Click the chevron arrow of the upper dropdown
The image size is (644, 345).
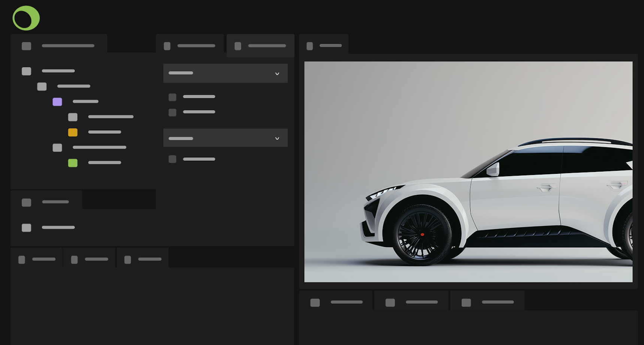click(x=277, y=74)
